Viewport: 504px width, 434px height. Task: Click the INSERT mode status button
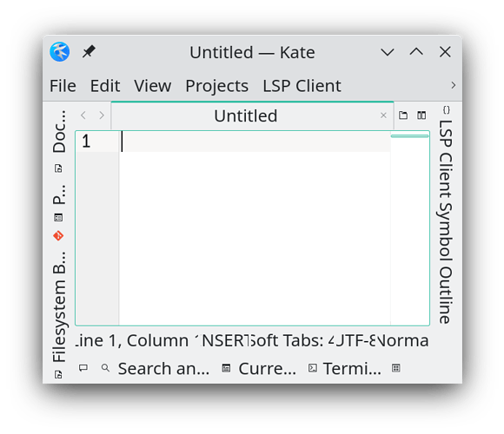coord(225,340)
